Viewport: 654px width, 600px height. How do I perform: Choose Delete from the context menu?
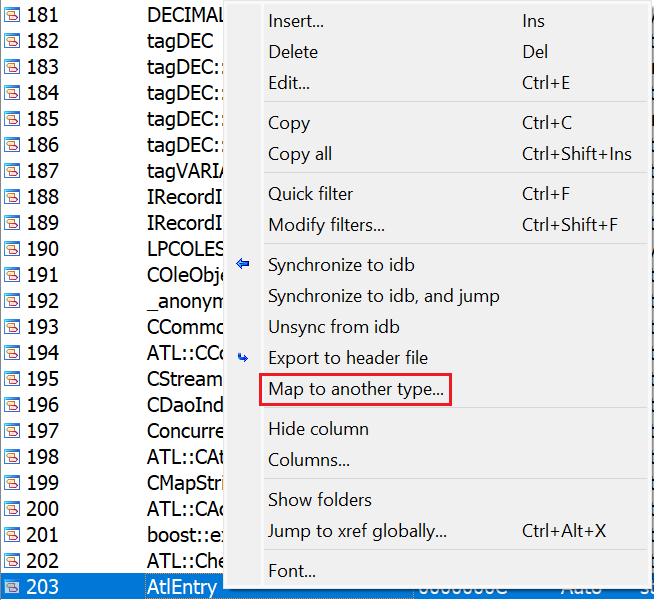pos(293,52)
